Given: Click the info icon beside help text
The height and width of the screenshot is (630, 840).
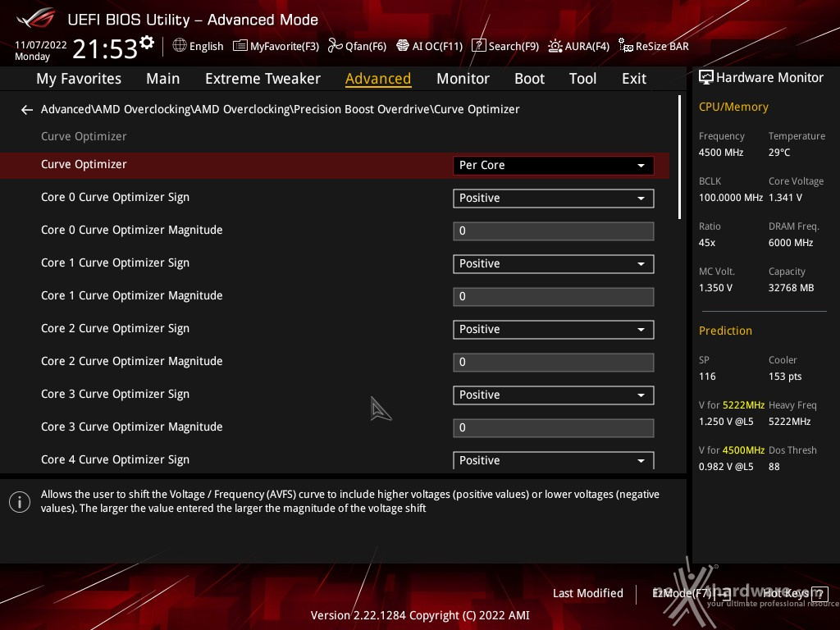Looking at the screenshot, I should 20,502.
